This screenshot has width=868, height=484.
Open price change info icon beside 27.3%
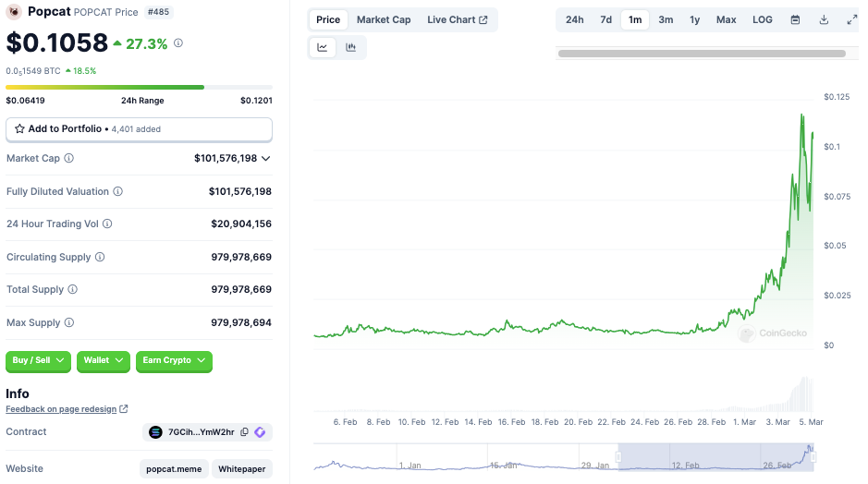click(x=178, y=42)
